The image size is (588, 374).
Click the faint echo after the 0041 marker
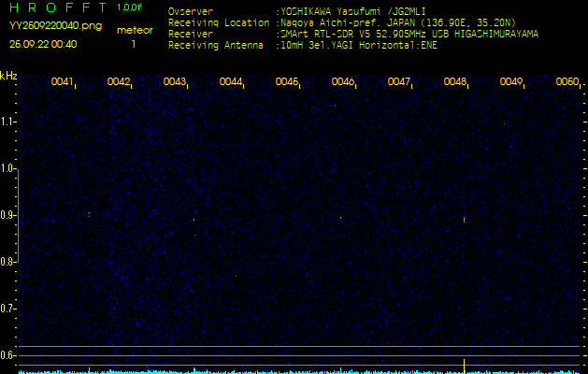click(x=89, y=214)
